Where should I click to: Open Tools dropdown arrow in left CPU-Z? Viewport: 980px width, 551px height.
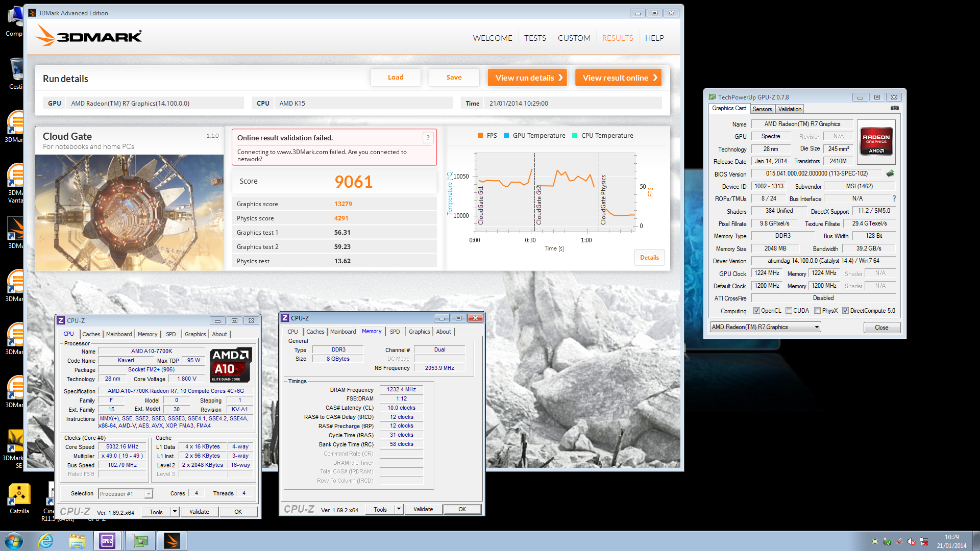point(174,512)
